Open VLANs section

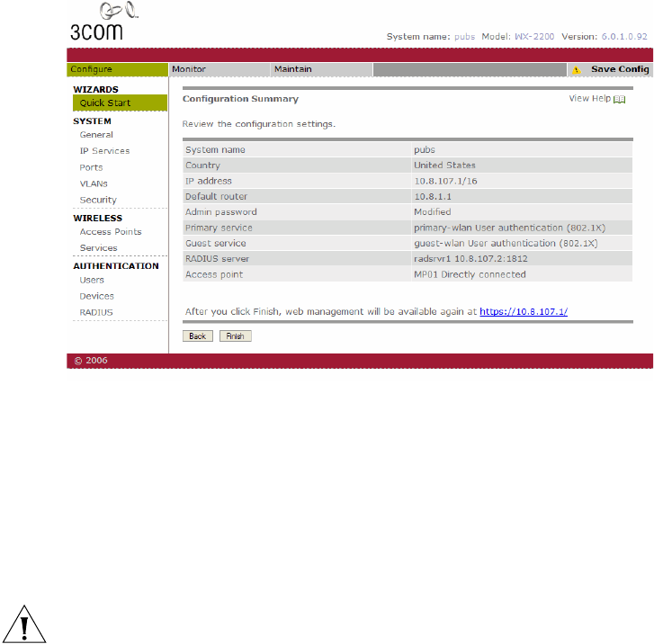point(94,183)
